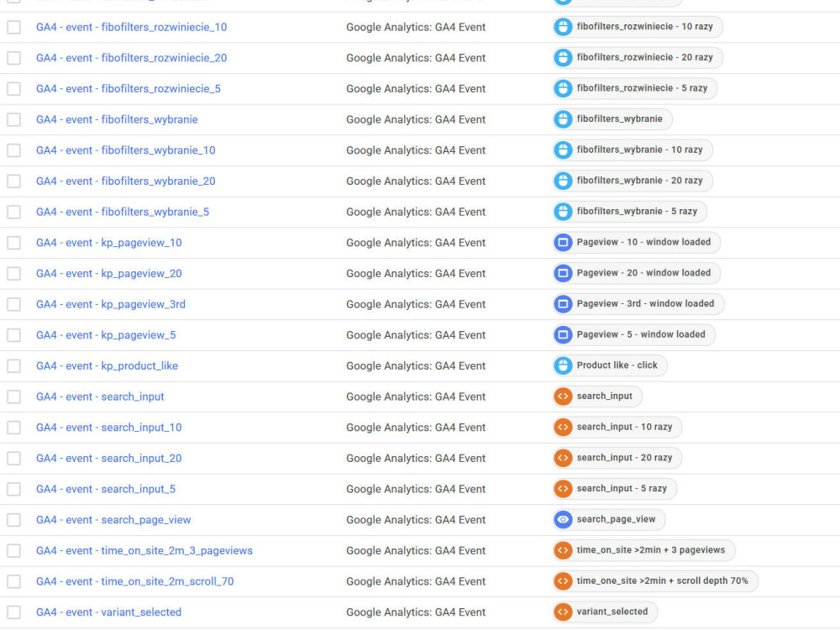Viewport: 840px width, 630px height.
Task: Check the kp_product_like tag row
Action: (x=14, y=366)
